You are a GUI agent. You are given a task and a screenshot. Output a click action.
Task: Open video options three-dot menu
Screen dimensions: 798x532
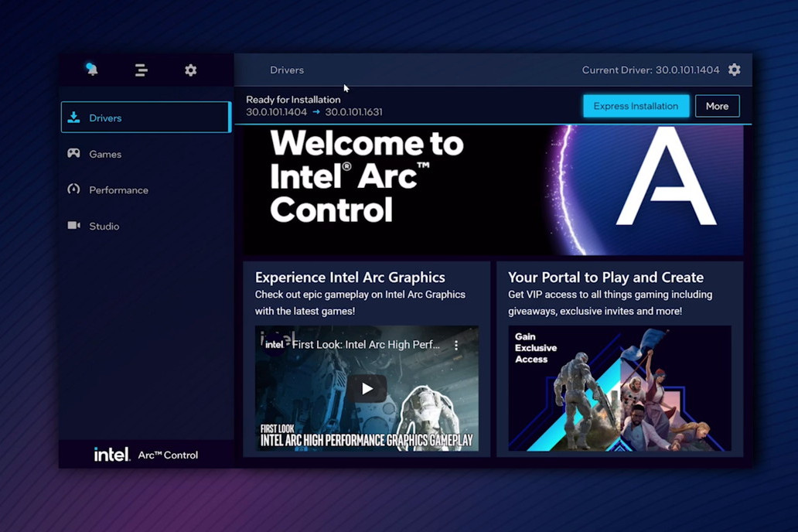pyautogui.click(x=456, y=345)
